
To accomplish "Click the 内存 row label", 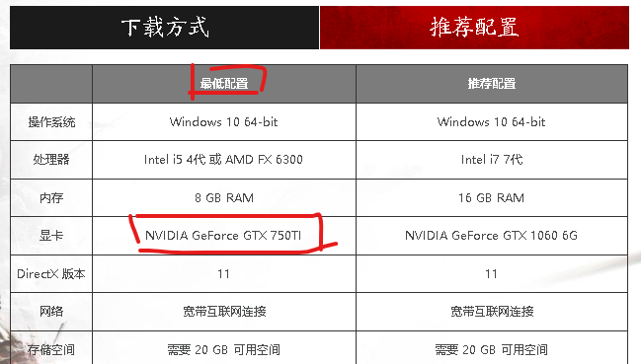I will click(51, 197).
